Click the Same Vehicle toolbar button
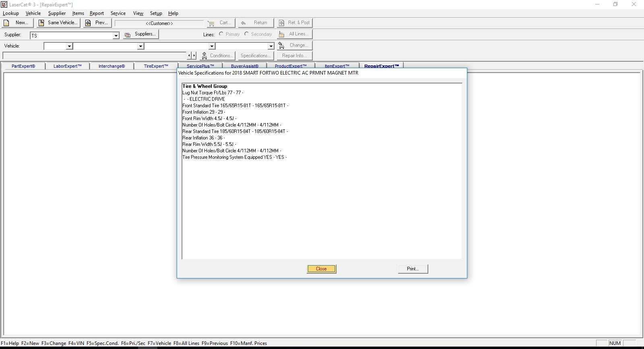 pos(58,23)
